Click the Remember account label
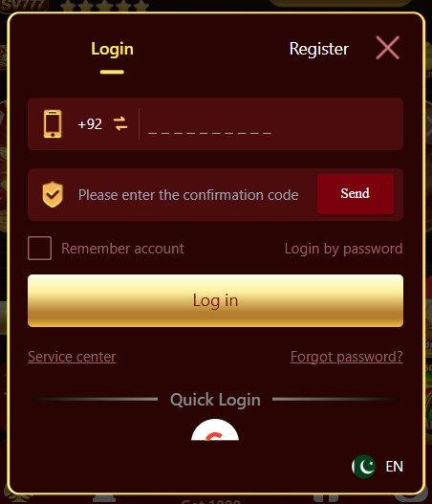Image resolution: width=432 pixels, height=504 pixels. (x=122, y=249)
